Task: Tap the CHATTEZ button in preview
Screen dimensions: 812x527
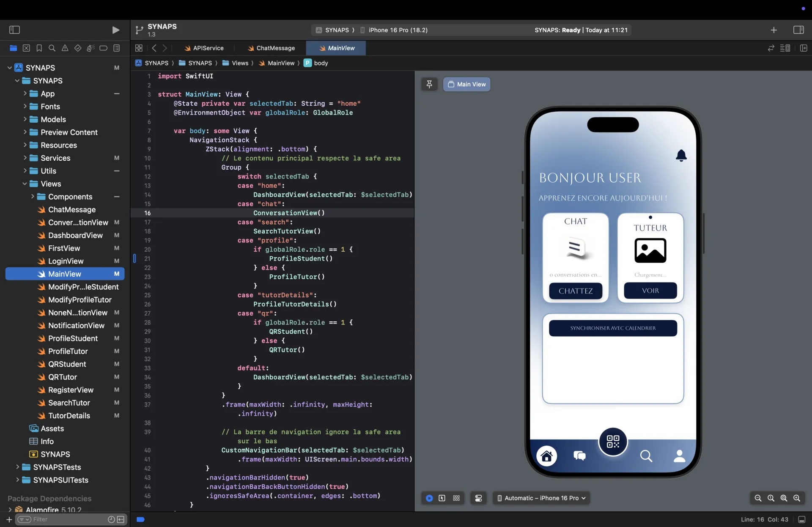Action: coord(575,291)
